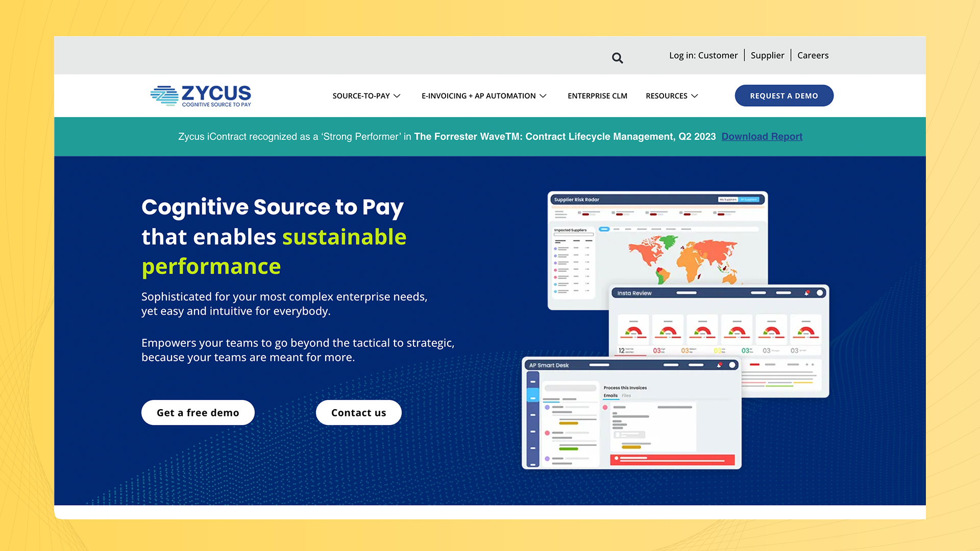This screenshot has width=980, height=551.
Task: Click the AP Smart Desk dashboard screenshot
Action: (x=631, y=413)
